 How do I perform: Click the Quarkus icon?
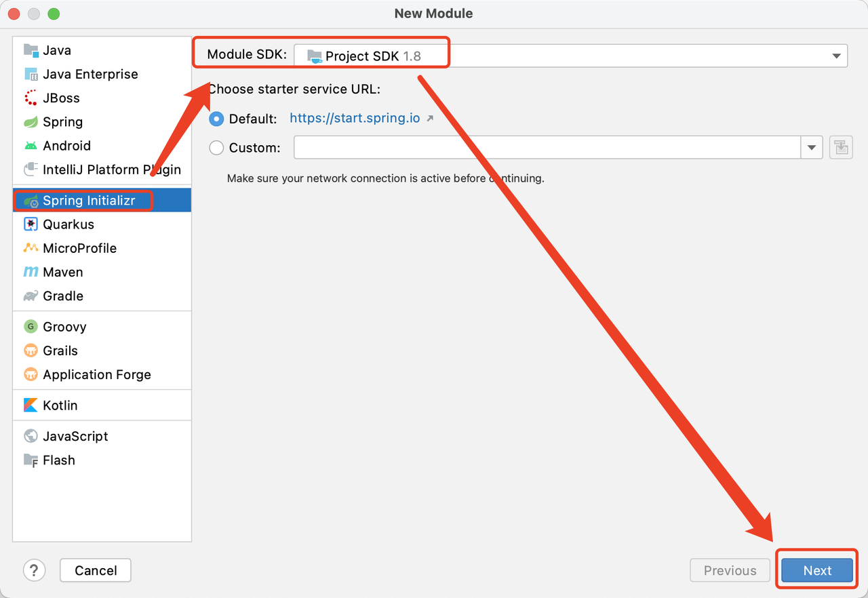tap(31, 224)
